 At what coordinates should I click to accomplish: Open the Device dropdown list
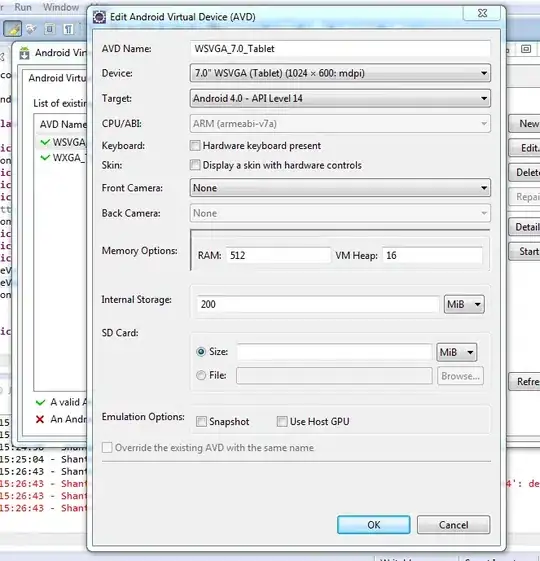coord(340,73)
